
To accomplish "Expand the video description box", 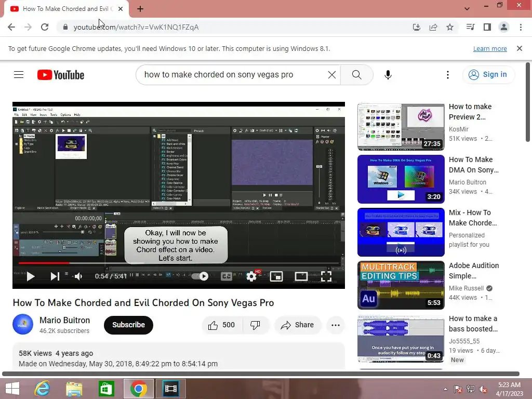I will click(179, 357).
